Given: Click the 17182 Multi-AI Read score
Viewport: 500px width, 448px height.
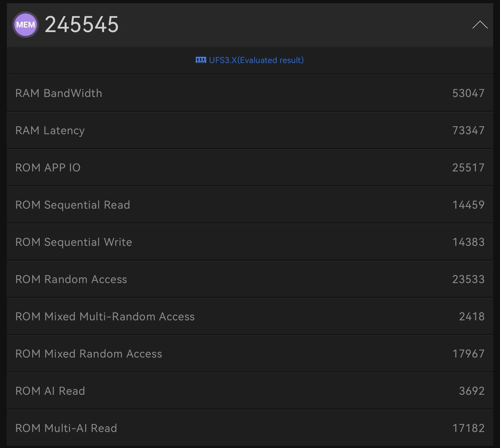Looking at the screenshot, I should 468,428.
